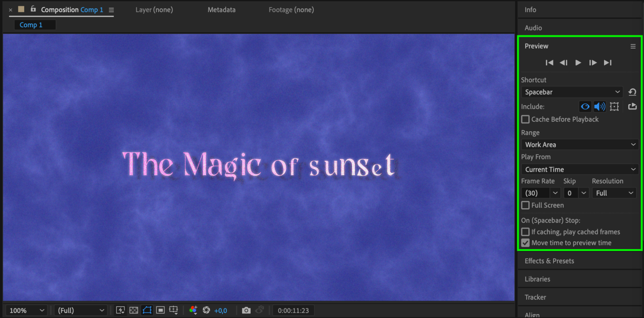The image size is (644, 318).
Task: Reset the exposure value
Action: [206, 310]
